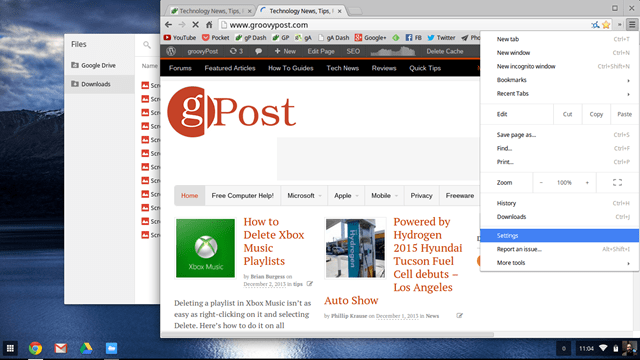Launch Gmail from the shelf
Viewport: 640px width, 360px height.
point(61,348)
